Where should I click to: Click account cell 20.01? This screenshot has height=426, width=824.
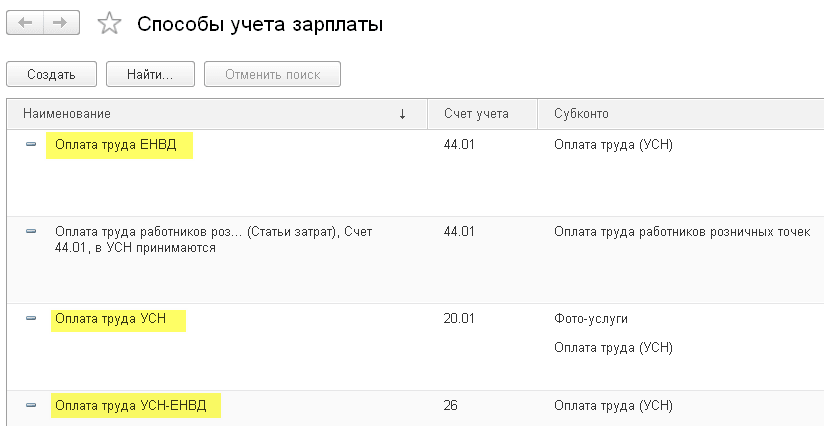(459, 319)
